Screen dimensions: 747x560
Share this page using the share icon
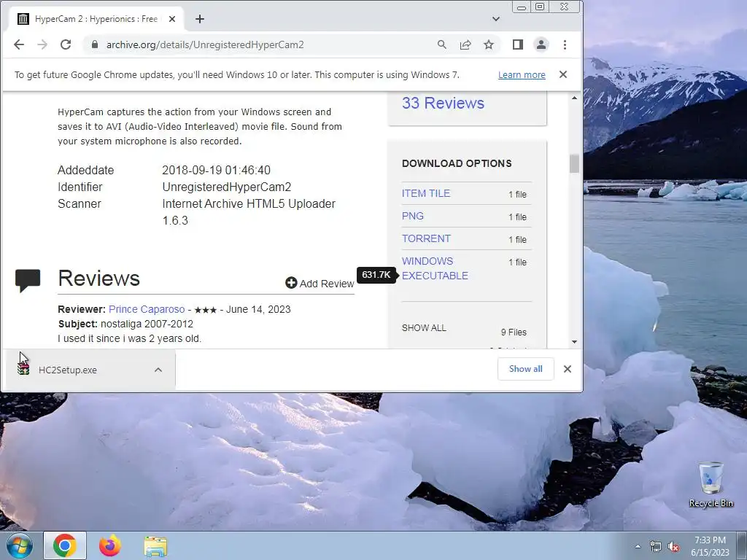pos(465,44)
